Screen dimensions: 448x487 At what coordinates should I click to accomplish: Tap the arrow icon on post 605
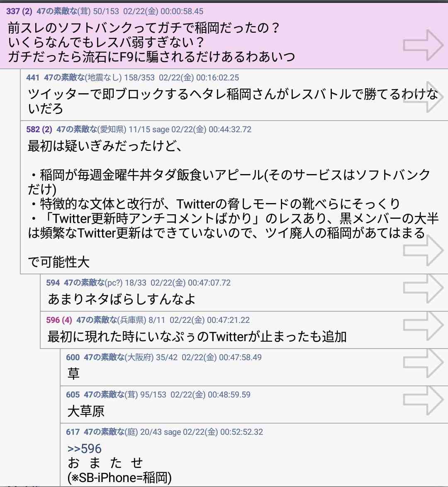click(423, 400)
